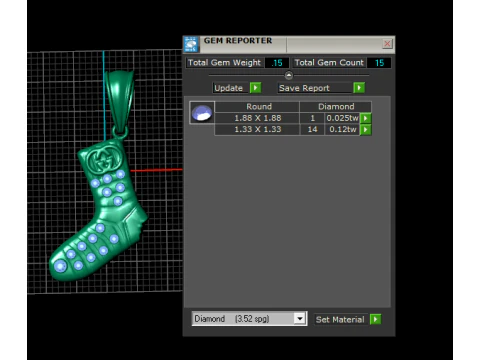This screenshot has height=360, width=480.
Task: Collapse panel using round arrow handle
Action: coord(289,76)
